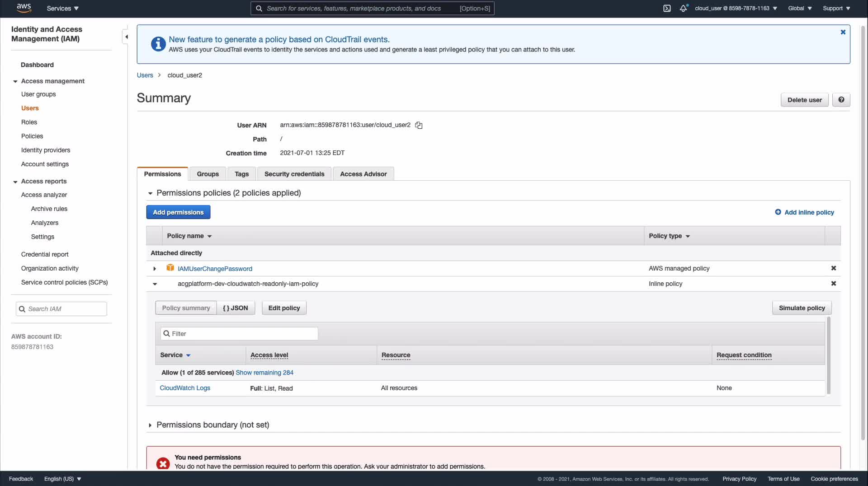Sort by Policy type column
868x486 pixels.
pyautogui.click(x=669, y=236)
